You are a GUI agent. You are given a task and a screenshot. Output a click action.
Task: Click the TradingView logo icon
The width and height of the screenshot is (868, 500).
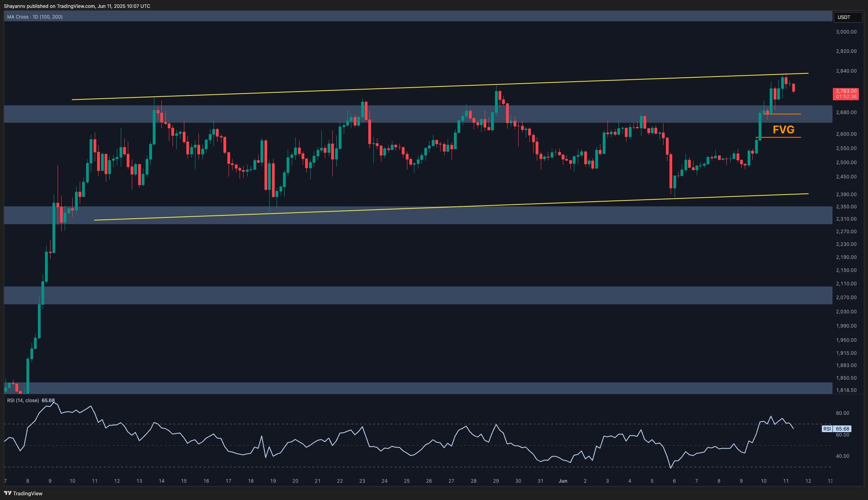[x=7, y=493]
